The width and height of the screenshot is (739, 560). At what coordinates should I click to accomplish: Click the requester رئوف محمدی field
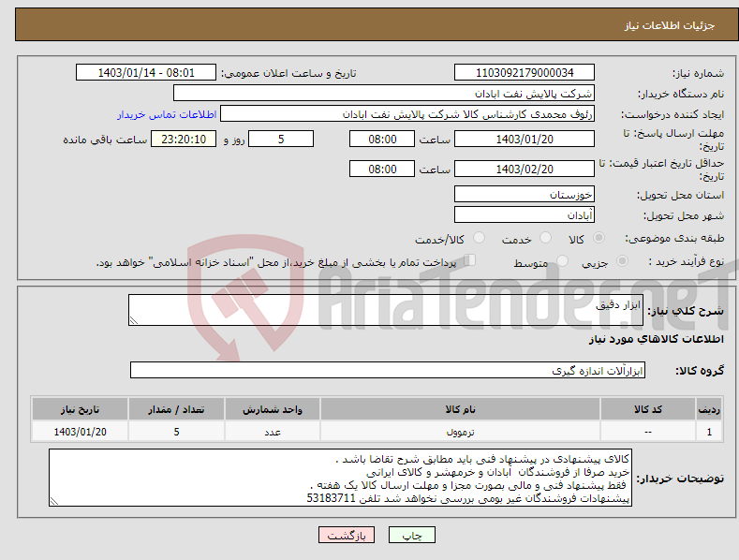tap(407, 113)
